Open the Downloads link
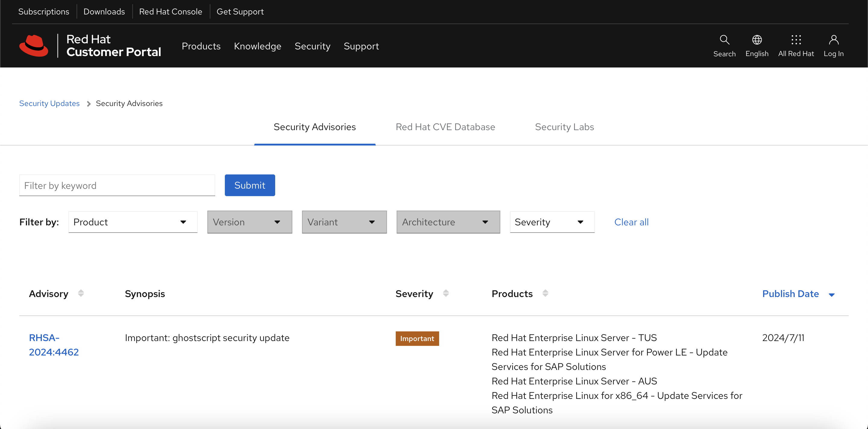Image resolution: width=868 pixels, height=429 pixels. (104, 11)
